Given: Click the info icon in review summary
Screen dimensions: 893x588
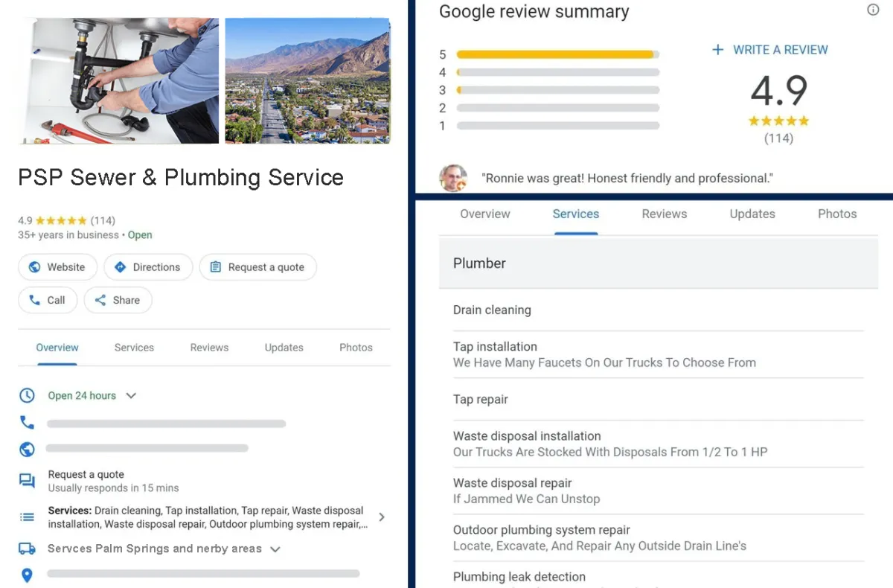Looking at the screenshot, I should (x=873, y=10).
